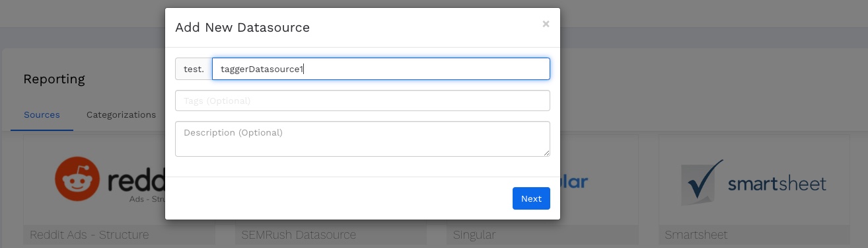Select the SEMRush Datasource caption
The height and width of the screenshot is (248, 868).
(x=299, y=235)
